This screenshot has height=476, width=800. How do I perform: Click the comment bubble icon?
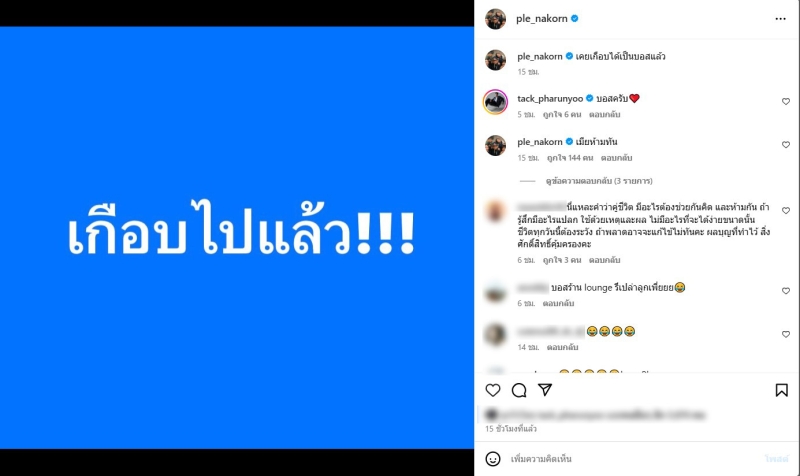(519, 390)
